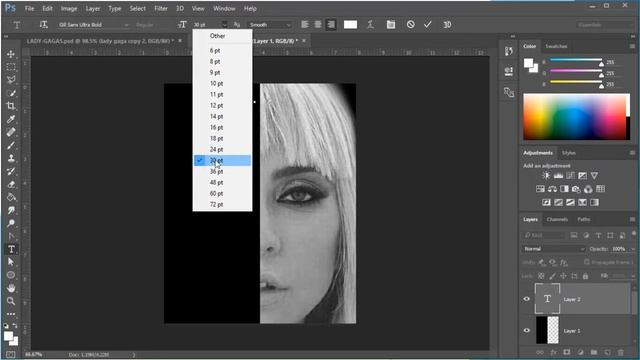Viewport: 640px width, 360px height.
Task: Open the Filter menu
Action: 161,8
